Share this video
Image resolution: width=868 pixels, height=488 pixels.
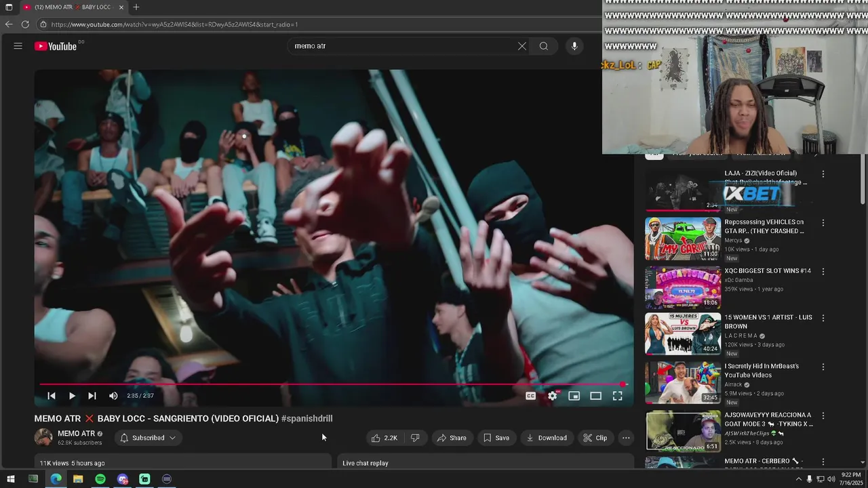[x=452, y=438]
